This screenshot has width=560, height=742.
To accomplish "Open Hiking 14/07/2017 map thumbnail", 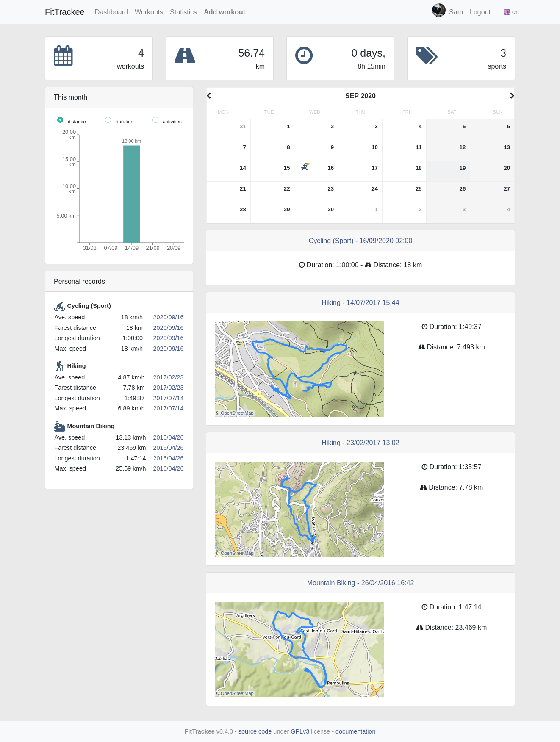I will point(299,369).
